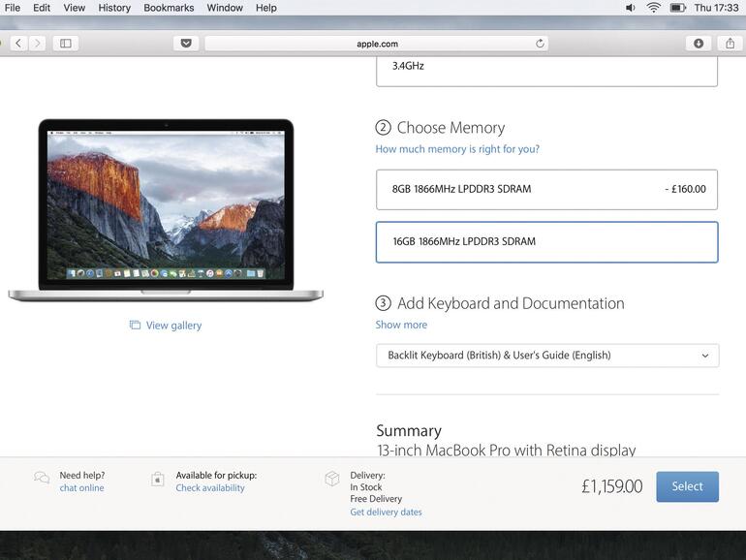Screen dimensions: 746x560
Task: Open 'How much memory is right for you?' link
Action: 457,149
